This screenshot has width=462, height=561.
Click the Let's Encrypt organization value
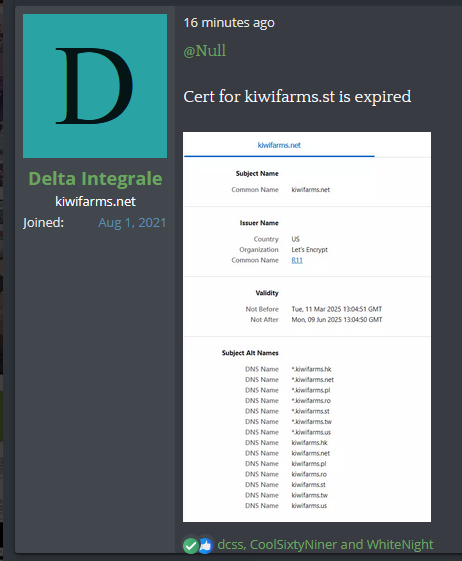point(310,249)
